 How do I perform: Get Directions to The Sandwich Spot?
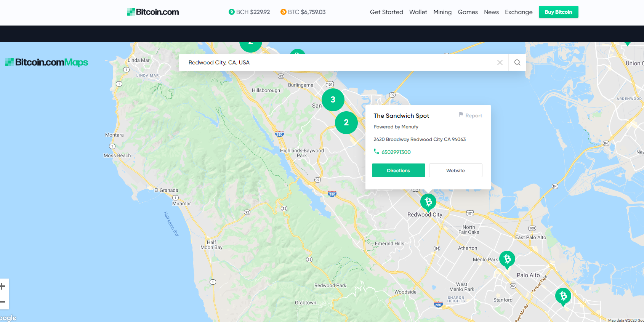(399, 170)
